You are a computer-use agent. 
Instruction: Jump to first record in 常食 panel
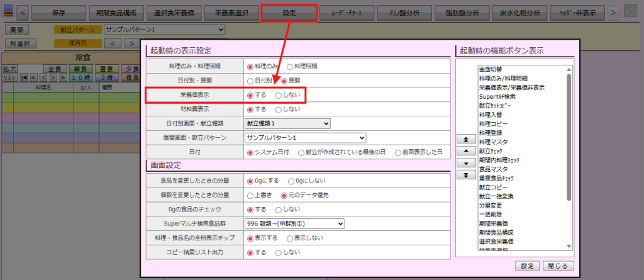(24, 77)
